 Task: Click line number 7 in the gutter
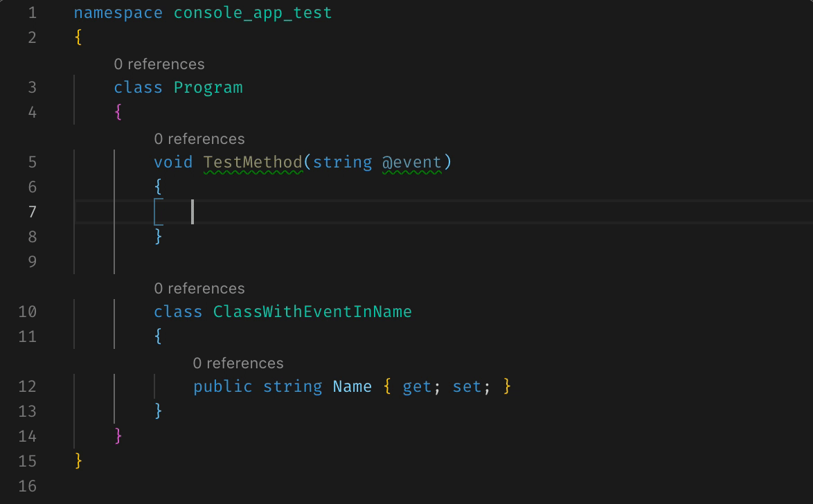pyautogui.click(x=28, y=212)
